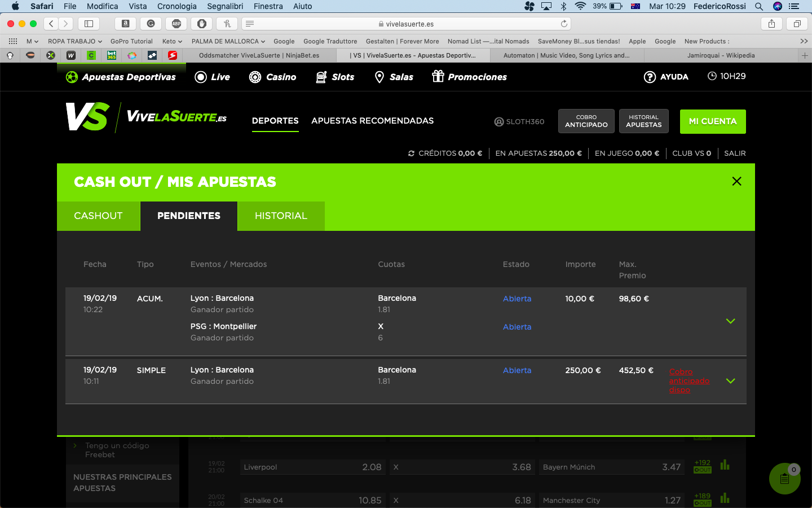Click the MI CUENTA button
Screen dimensions: 812x508
click(x=713, y=121)
